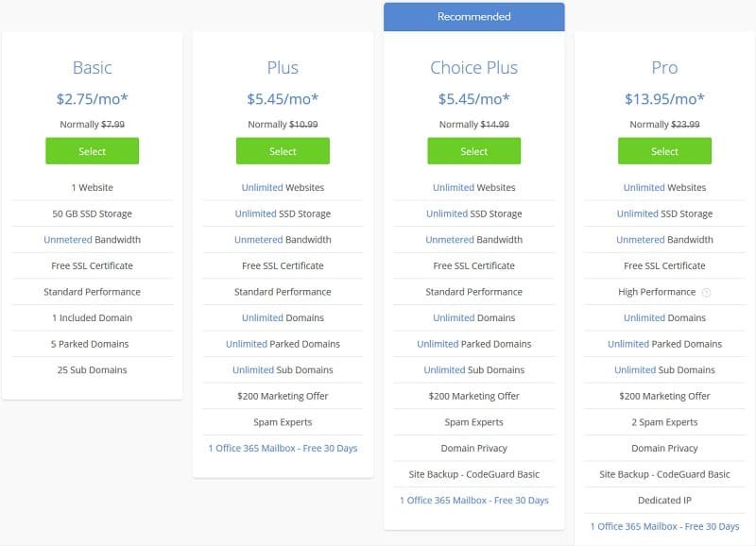Click the Select button under Choice Plus
Image resolution: width=756 pixels, height=546 pixels.
pos(473,151)
